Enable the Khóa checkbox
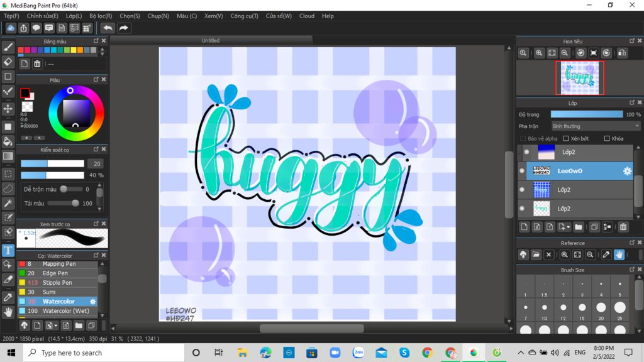644x362 pixels. tap(607, 138)
